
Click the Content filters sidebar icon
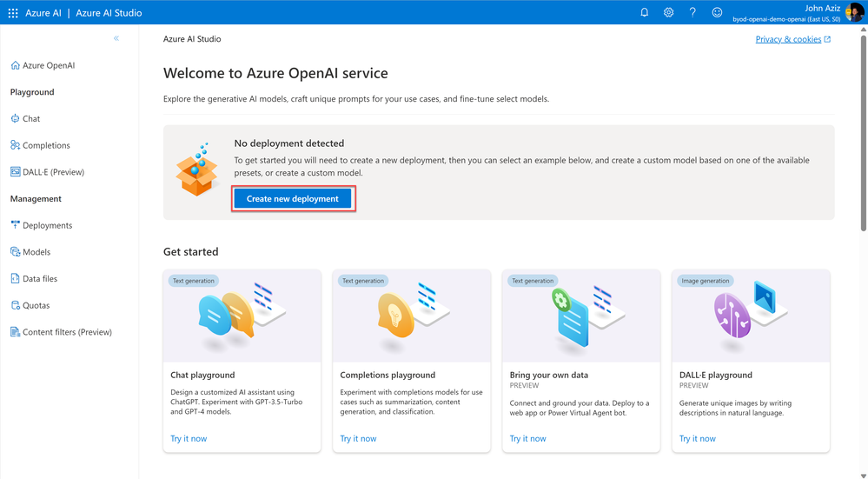point(15,332)
